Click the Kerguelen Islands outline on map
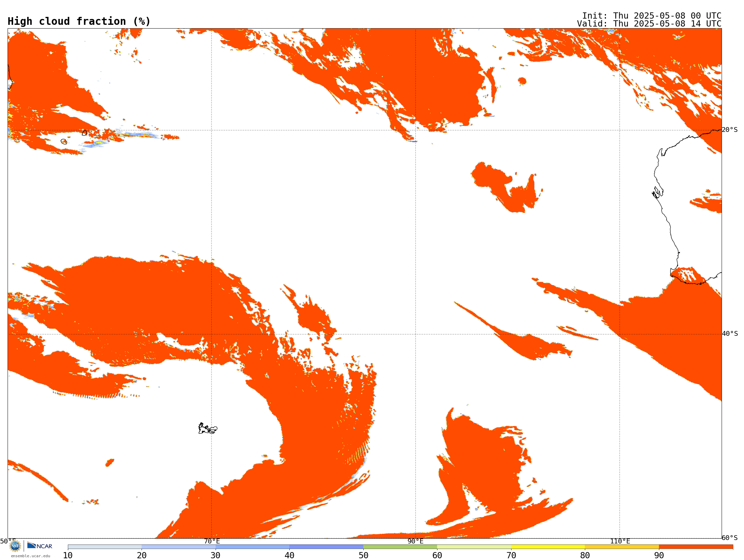Image resolution: width=744 pixels, height=560 pixels. 208,428
